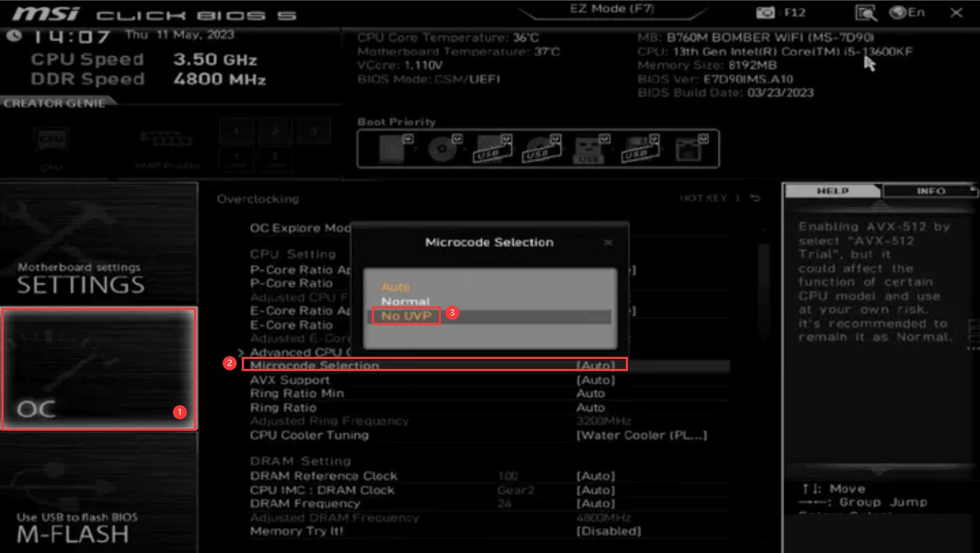Select the optical disc boot priority icon
Screen dimensions: 980x553
pyautogui.click(x=443, y=149)
